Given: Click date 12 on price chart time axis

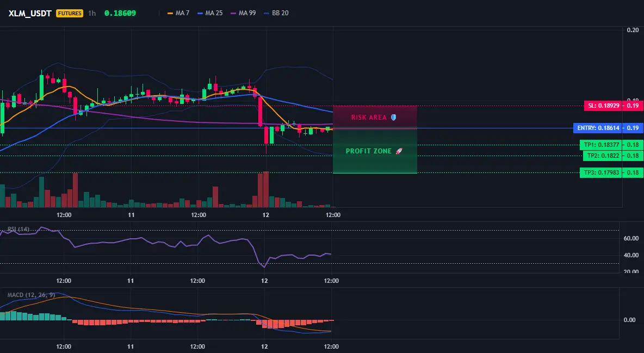Looking at the screenshot, I should point(266,215).
